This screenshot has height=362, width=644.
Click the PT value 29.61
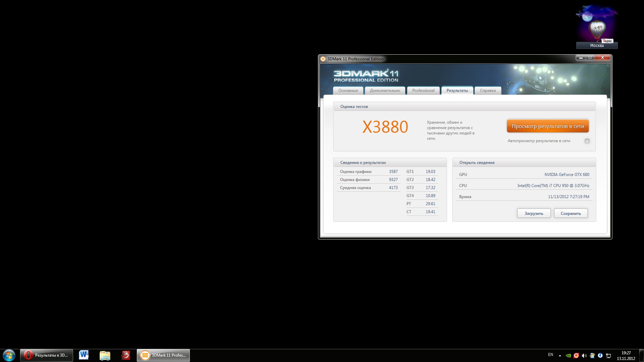[430, 204]
